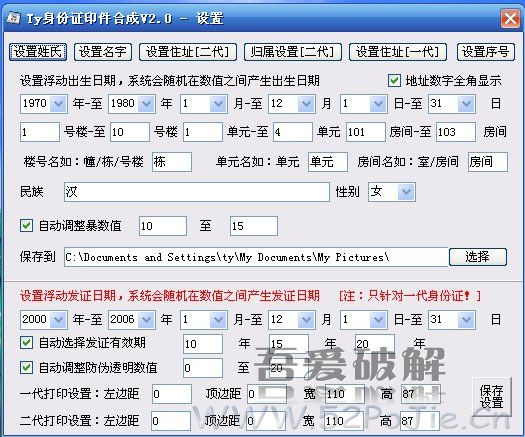Click the ending unit number field showing 4

293,132
